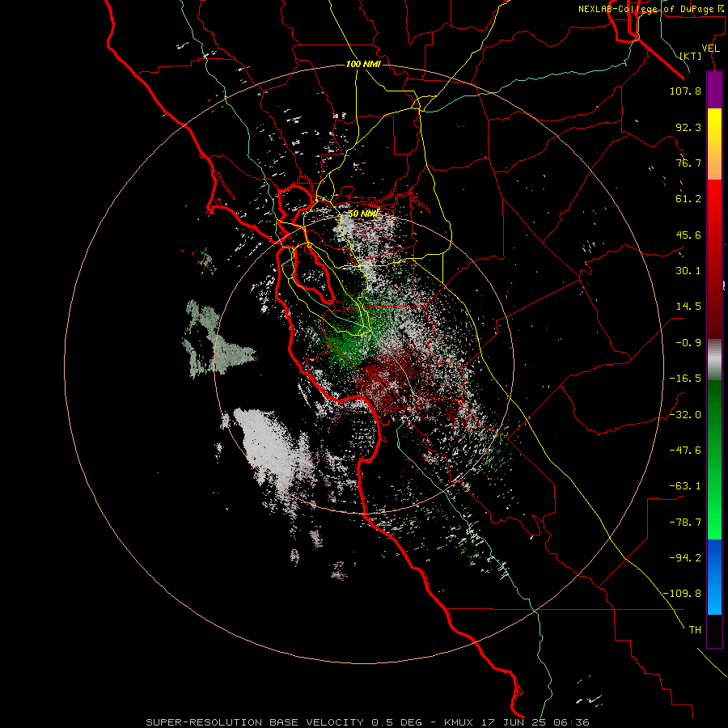The width and height of the screenshot is (728, 728).
Task: Click the 76.7 value on velocity scale
Action: (x=688, y=163)
